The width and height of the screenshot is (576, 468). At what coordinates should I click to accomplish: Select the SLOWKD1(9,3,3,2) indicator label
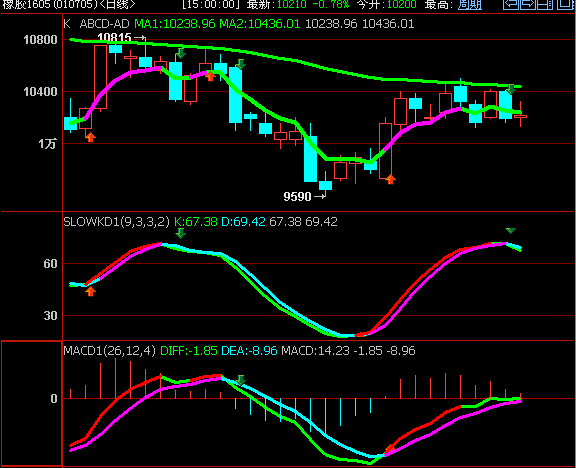point(116,222)
